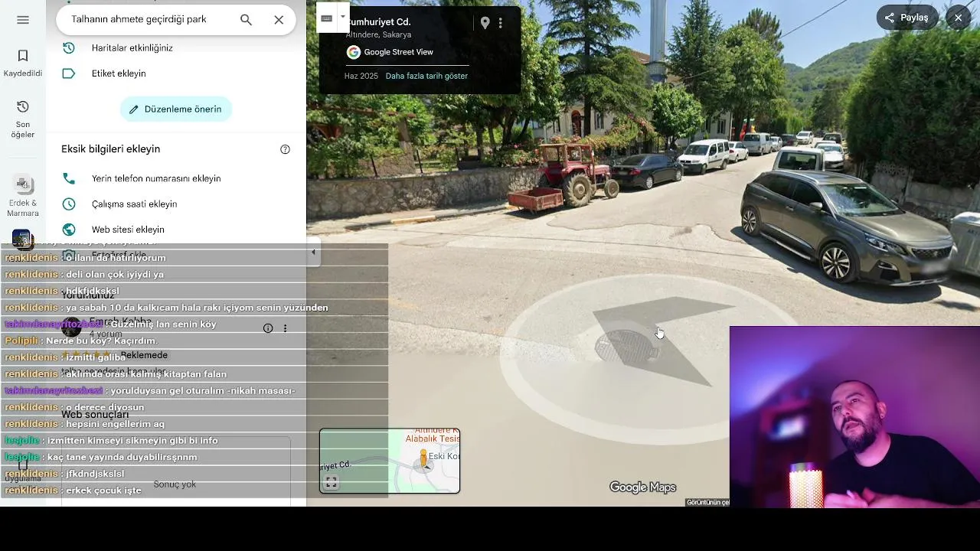This screenshot has width=980, height=551.
Task: Open the review's three-dot options menu
Action: [x=285, y=328]
